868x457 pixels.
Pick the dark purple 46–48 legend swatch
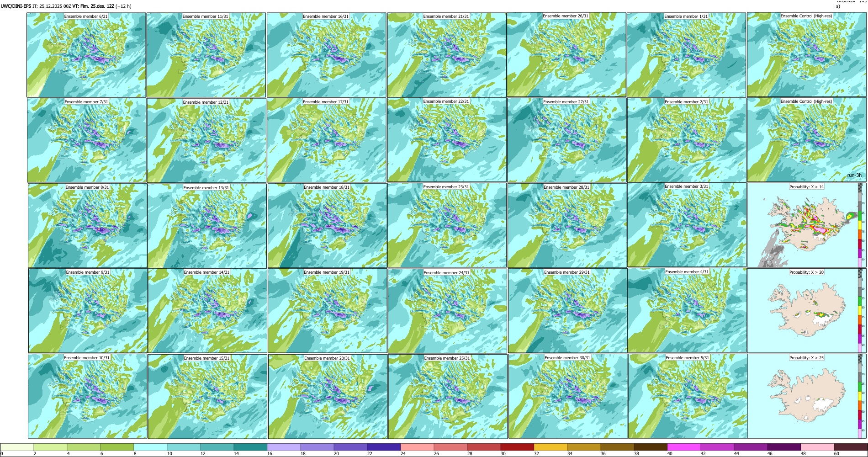coord(784,447)
